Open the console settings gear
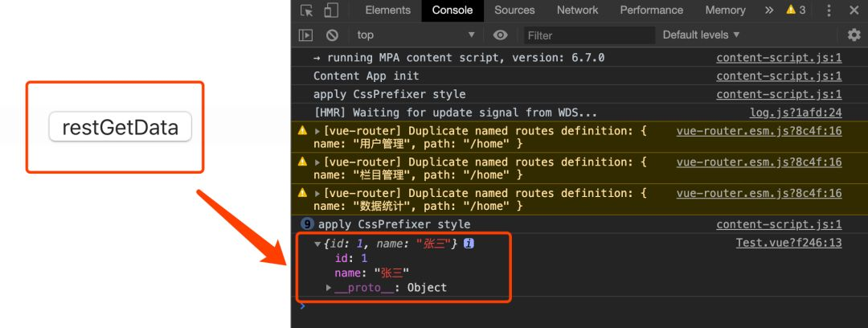The height and width of the screenshot is (328, 868). click(x=854, y=35)
